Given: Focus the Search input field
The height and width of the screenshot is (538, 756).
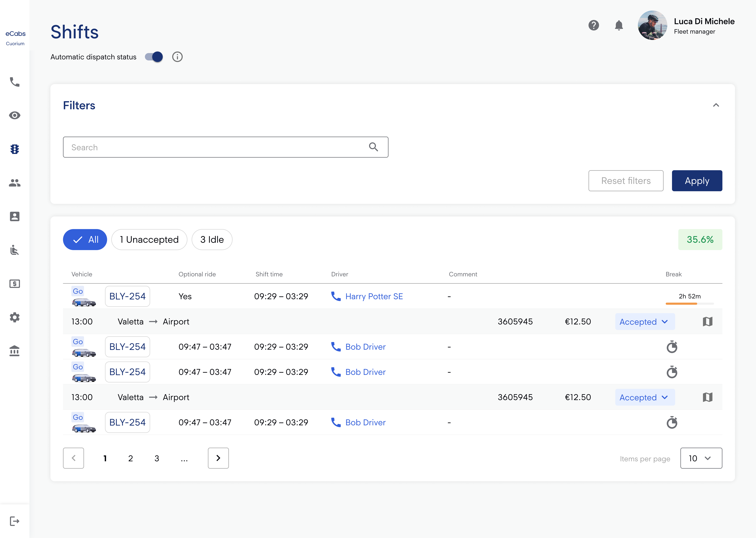Looking at the screenshot, I should (226, 147).
